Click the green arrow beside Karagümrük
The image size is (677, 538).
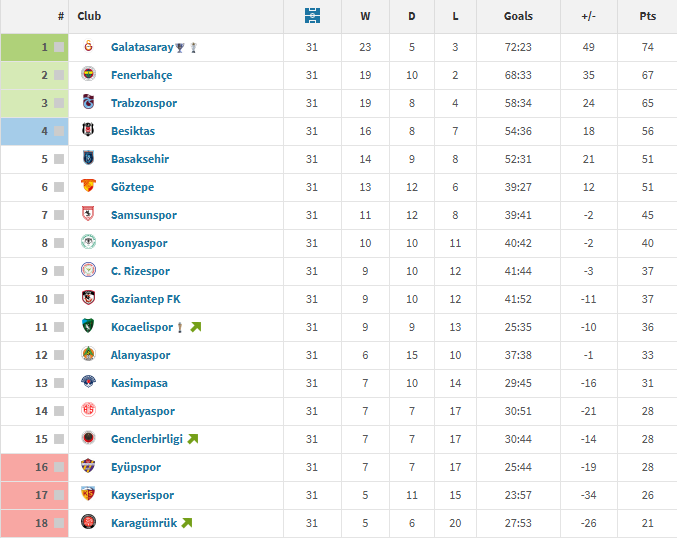click(x=187, y=523)
